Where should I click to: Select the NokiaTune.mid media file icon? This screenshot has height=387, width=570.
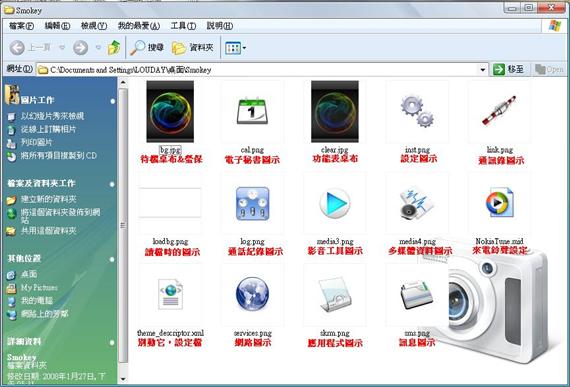500,202
